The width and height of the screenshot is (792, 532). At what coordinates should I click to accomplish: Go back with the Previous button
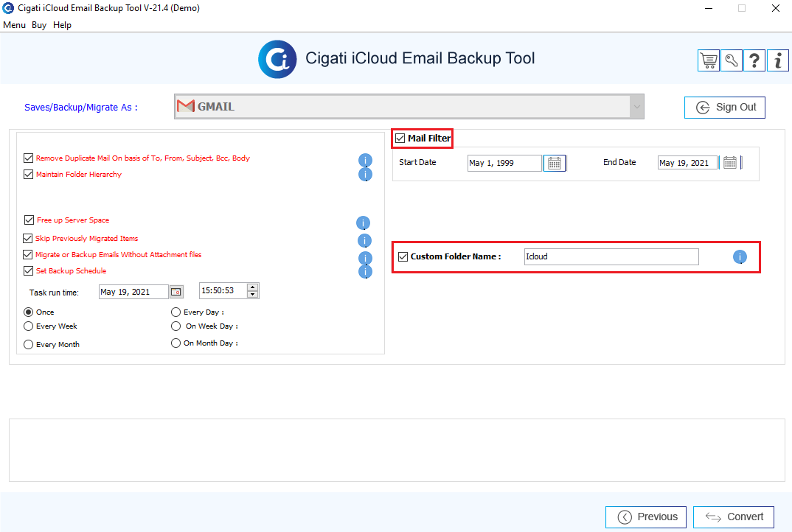coord(645,517)
